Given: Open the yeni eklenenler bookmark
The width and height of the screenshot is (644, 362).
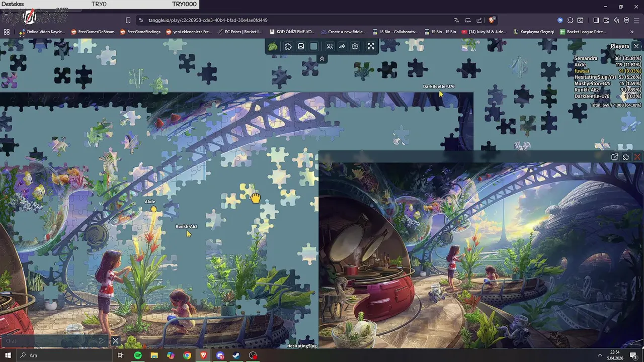Looking at the screenshot, I should pyautogui.click(x=189, y=32).
